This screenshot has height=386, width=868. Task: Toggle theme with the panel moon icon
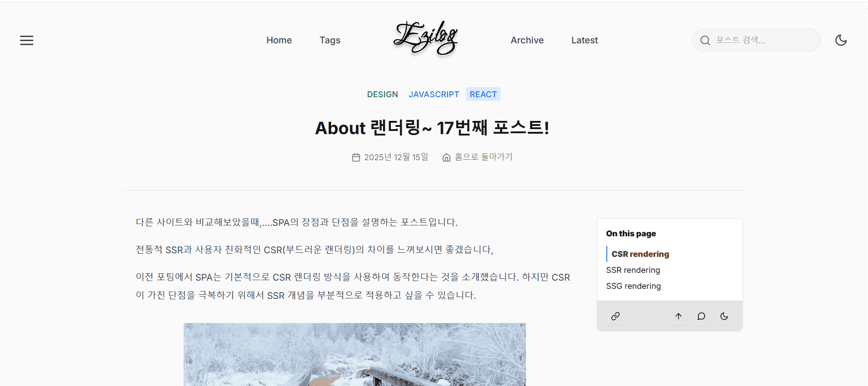point(724,316)
